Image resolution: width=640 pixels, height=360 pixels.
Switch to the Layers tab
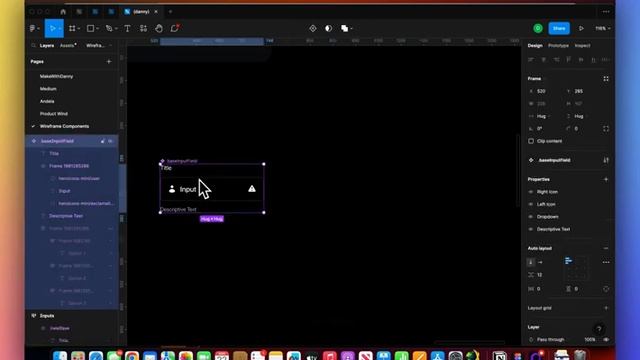pyautogui.click(x=47, y=46)
